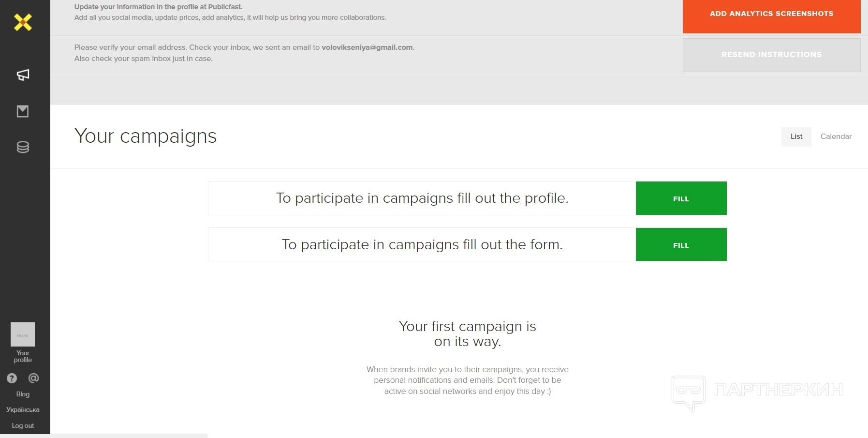Click FILL button for the form
868x438 pixels.
click(681, 245)
